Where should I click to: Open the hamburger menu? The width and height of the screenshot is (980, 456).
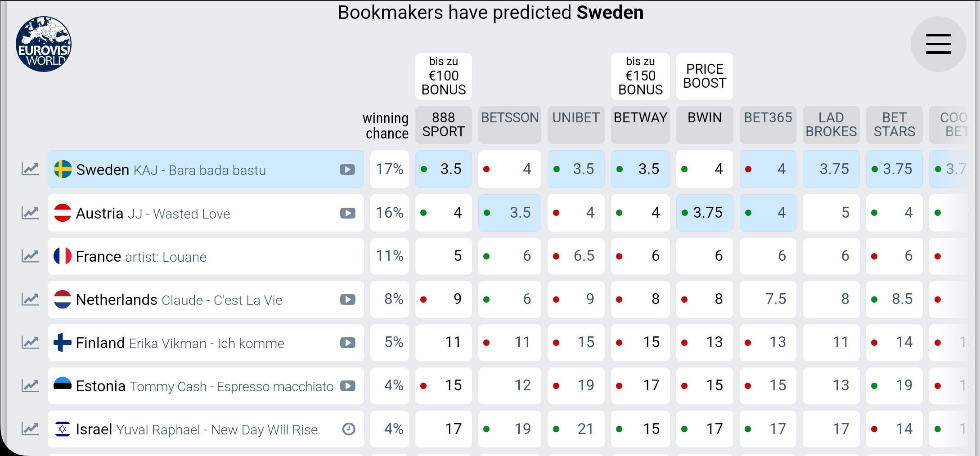938,44
